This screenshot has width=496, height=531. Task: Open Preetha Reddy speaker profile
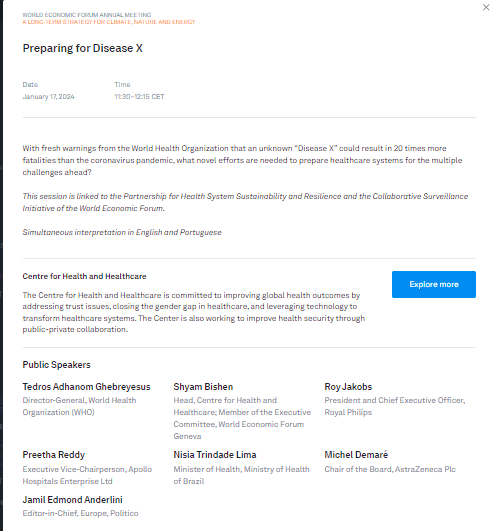pyautogui.click(x=53, y=455)
